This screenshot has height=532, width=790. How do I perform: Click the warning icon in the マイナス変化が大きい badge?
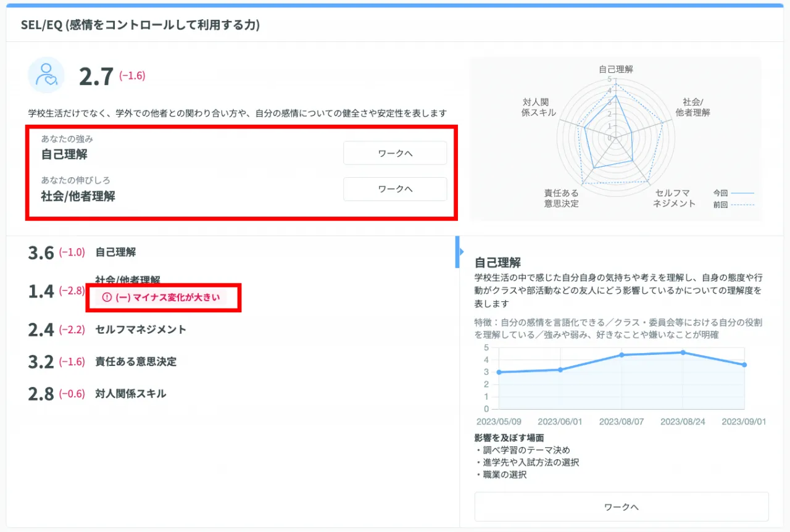(x=107, y=297)
